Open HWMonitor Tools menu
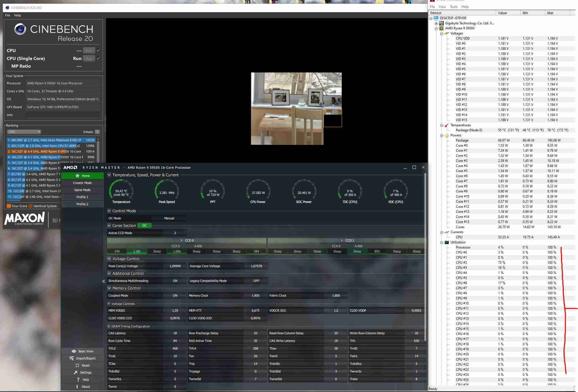The width and height of the screenshot is (578, 392). coord(454,7)
